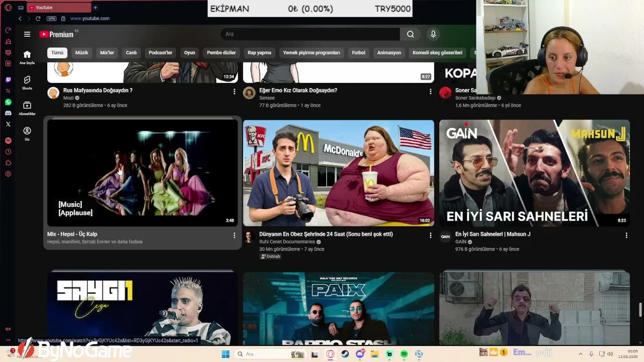Select the Tümü filter chip

click(57, 53)
